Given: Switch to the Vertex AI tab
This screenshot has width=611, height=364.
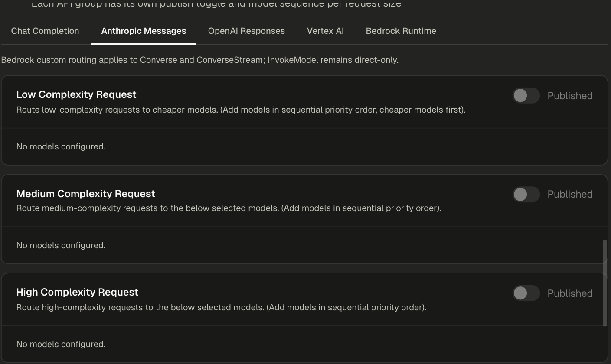Looking at the screenshot, I should [325, 31].
